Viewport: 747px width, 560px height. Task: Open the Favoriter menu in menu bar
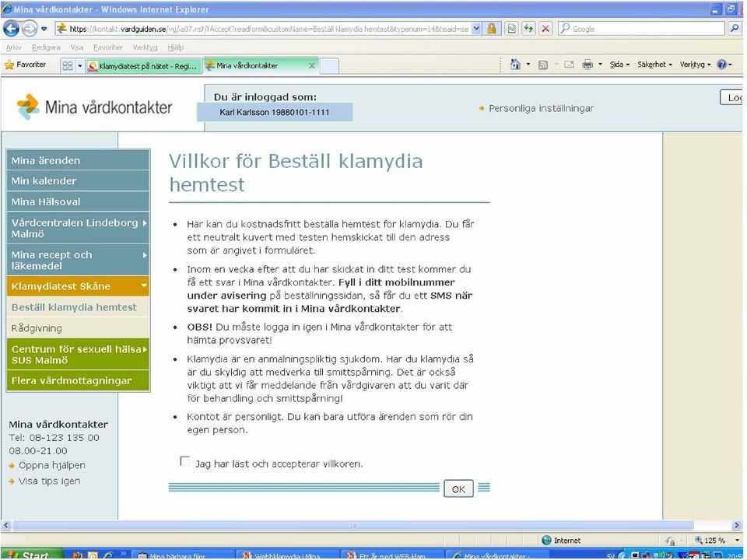107,47
